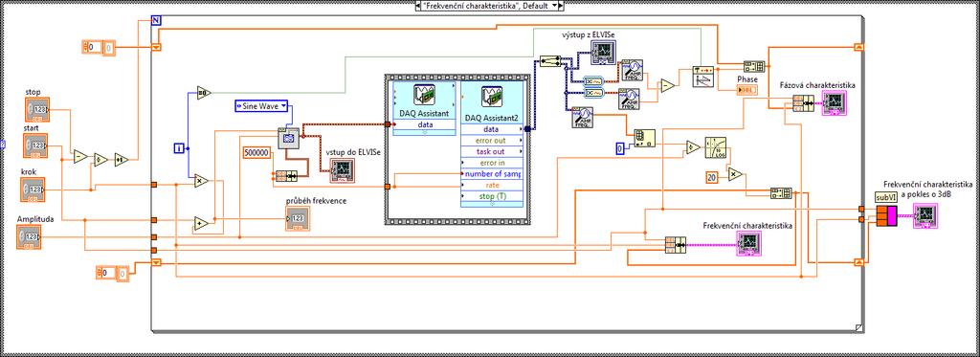Click the Simulate Signal block under Sine Wave
The width and height of the screenshot is (980, 357).
coord(289,137)
